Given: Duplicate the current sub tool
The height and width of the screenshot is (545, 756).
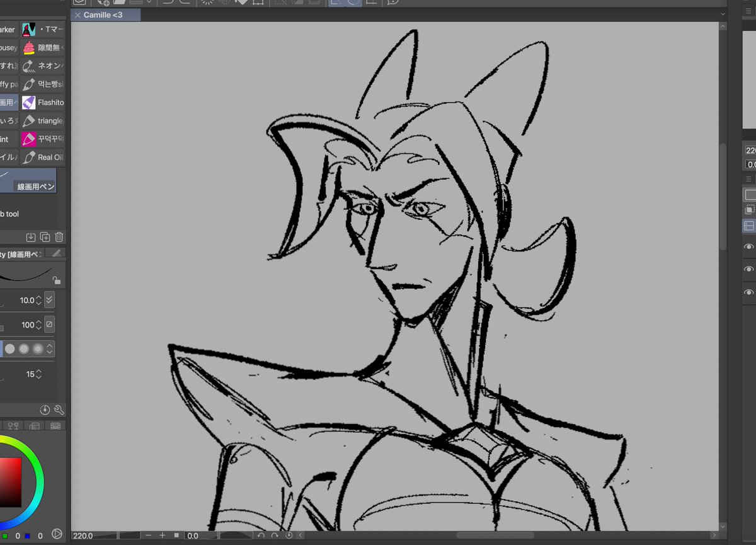Looking at the screenshot, I should (45, 237).
